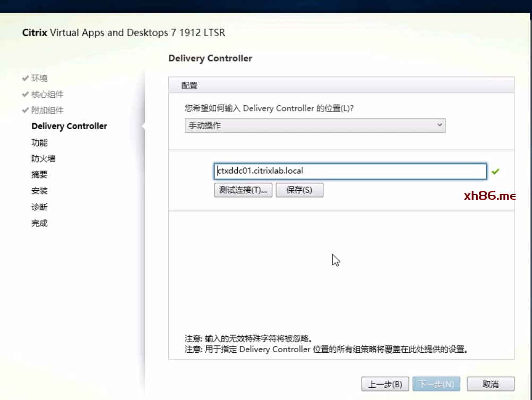Viewport: 532px width, 400px height.
Task: Jump to the 摘要 step in sidebar
Action: (39, 174)
